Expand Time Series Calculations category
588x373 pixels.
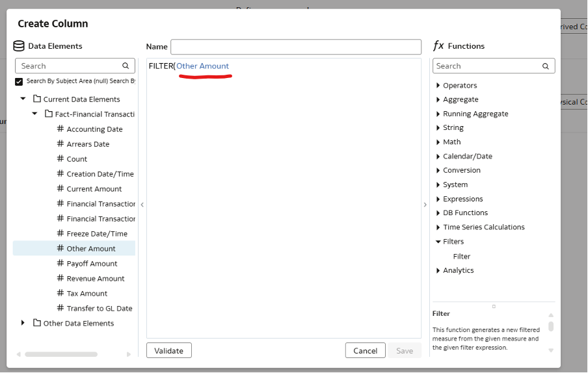pyautogui.click(x=438, y=227)
